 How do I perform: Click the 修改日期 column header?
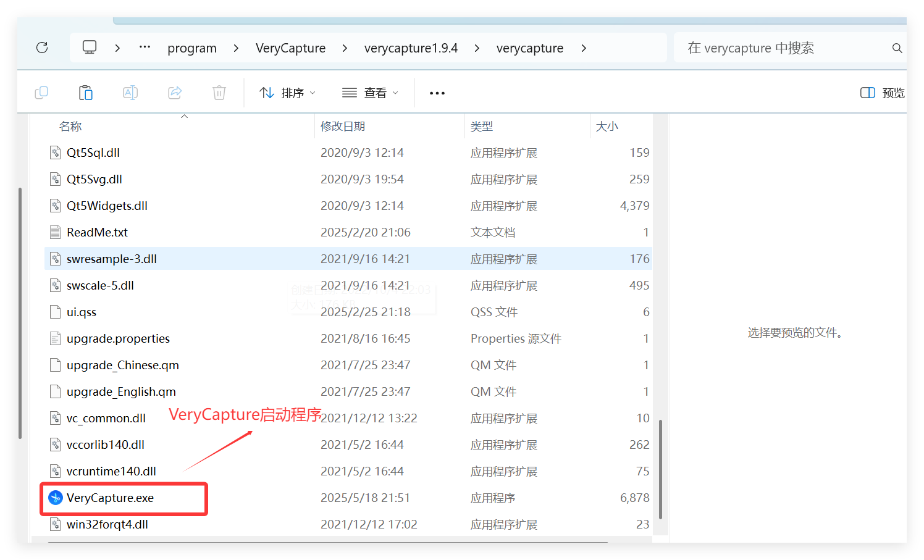click(x=343, y=127)
